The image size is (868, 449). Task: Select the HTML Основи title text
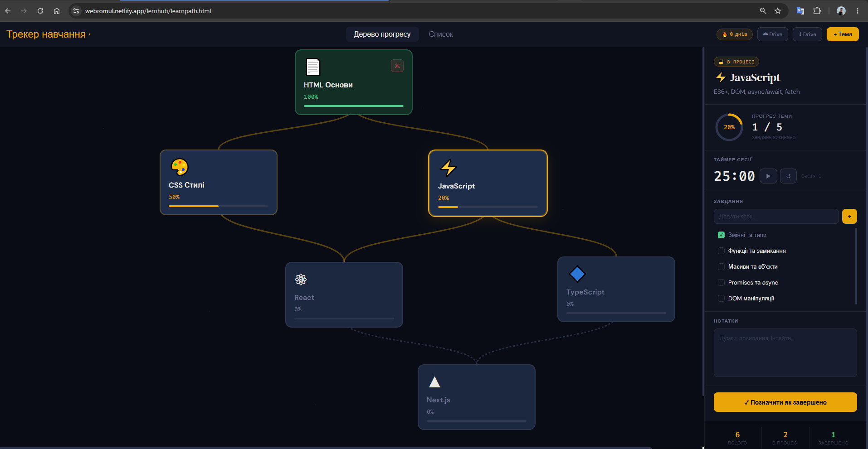click(328, 85)
